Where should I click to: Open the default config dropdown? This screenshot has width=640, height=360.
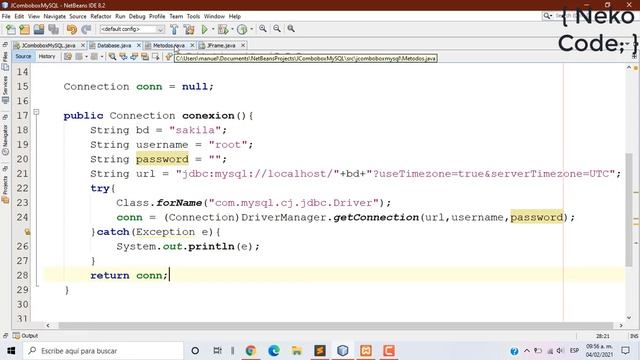(132, 29)
